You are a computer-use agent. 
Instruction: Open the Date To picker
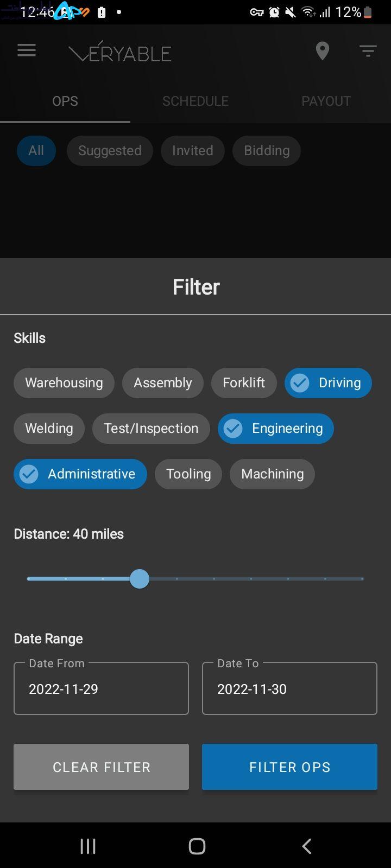(289, 688)
